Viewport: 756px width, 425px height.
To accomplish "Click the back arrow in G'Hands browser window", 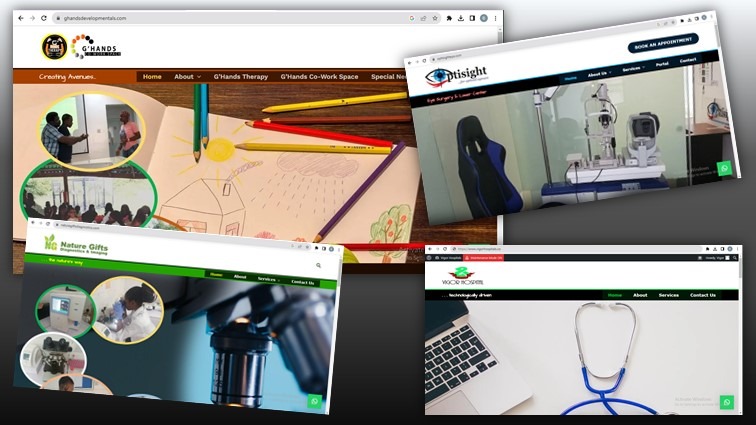I will pos(21,18).
